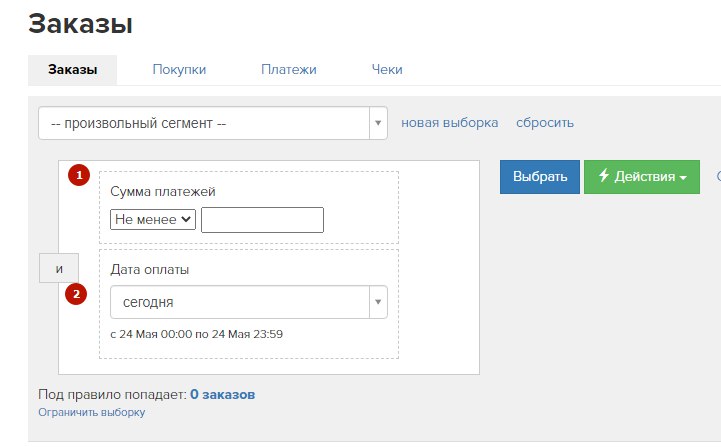Open the Чеки tab
The image size is (721, 447).
pos(387,69)
